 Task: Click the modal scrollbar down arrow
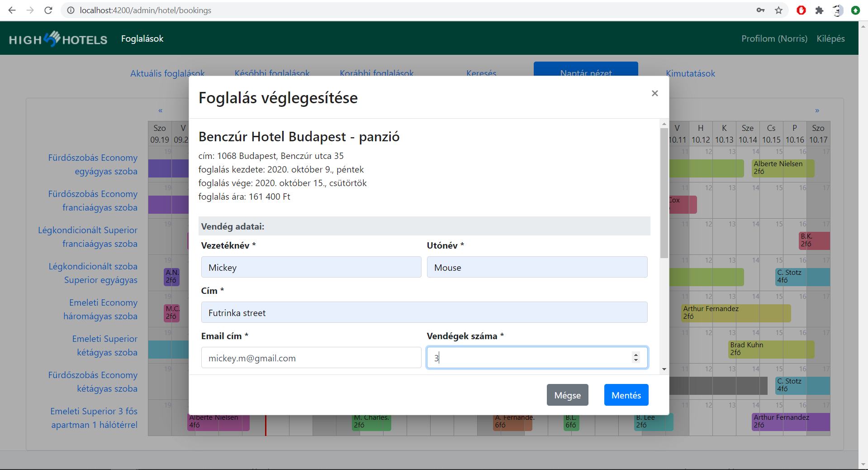(x=664, y=369)
